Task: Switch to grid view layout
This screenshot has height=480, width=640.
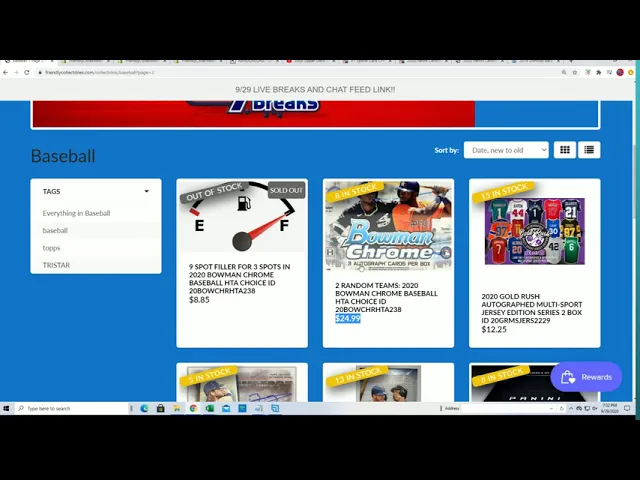Action: [x=565, y=150]
